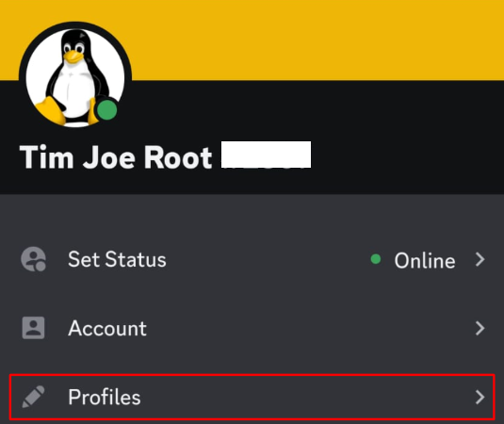Open the Set Status menu entry
Screen dimensions: 504x424
252,259
